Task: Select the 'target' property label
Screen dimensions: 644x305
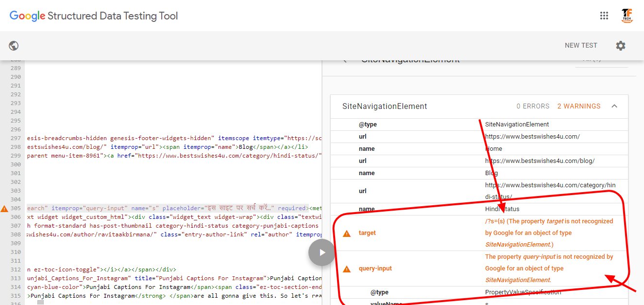Action: click(367, 233)
